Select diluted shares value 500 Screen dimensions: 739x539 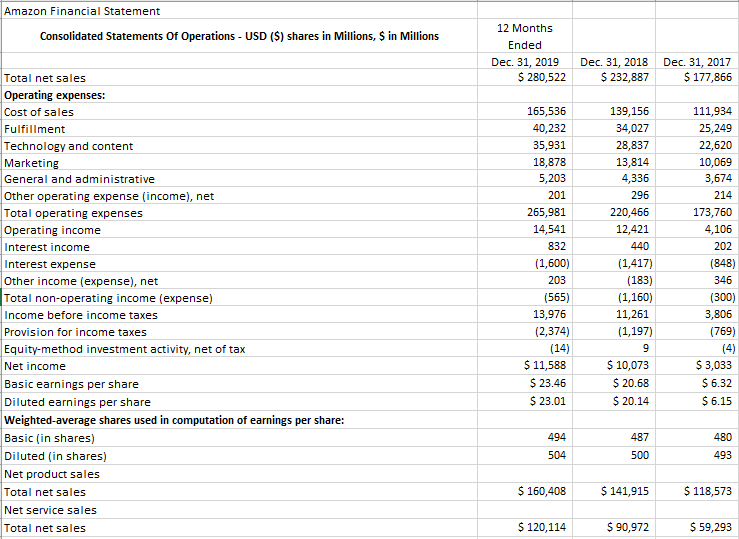[640, 455]
